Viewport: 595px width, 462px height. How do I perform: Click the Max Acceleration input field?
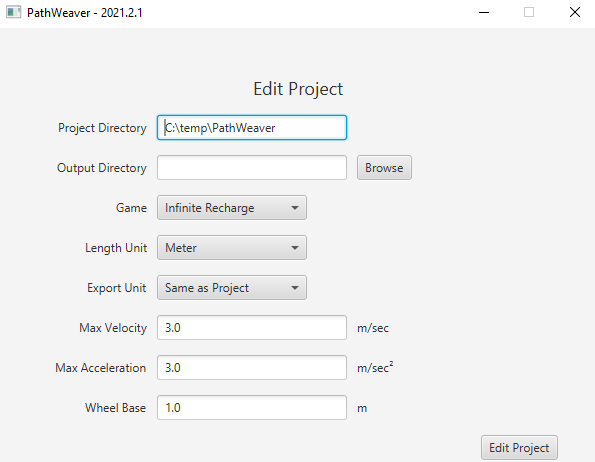(252, 368)
